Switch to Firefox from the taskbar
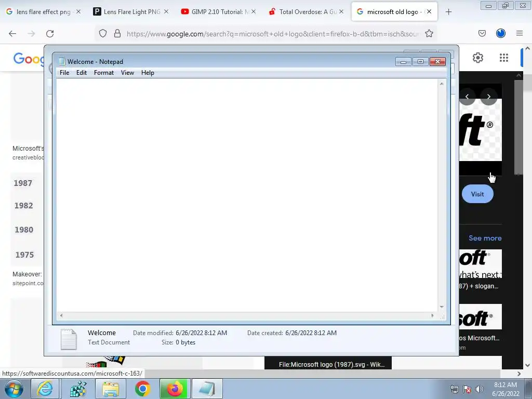Screen dimensions: 532x399 [x=175, y=389]
